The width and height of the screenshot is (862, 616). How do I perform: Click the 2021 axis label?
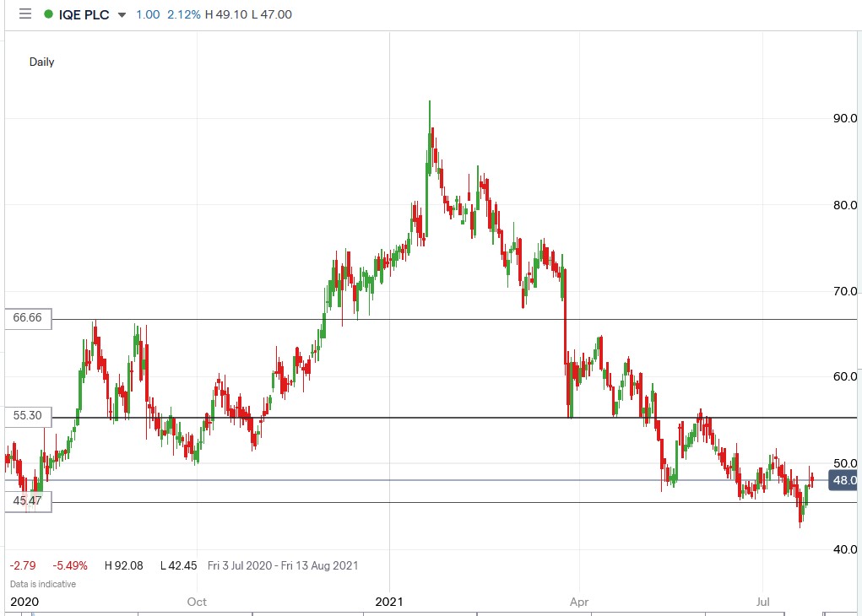[x=390, y=602]
